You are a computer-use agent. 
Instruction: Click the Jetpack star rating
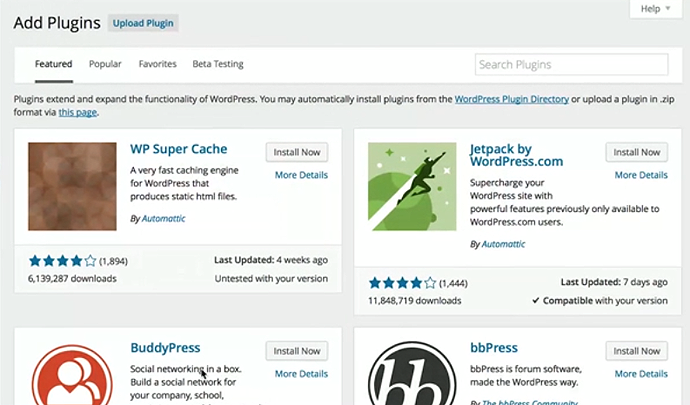tap(402, 283)
